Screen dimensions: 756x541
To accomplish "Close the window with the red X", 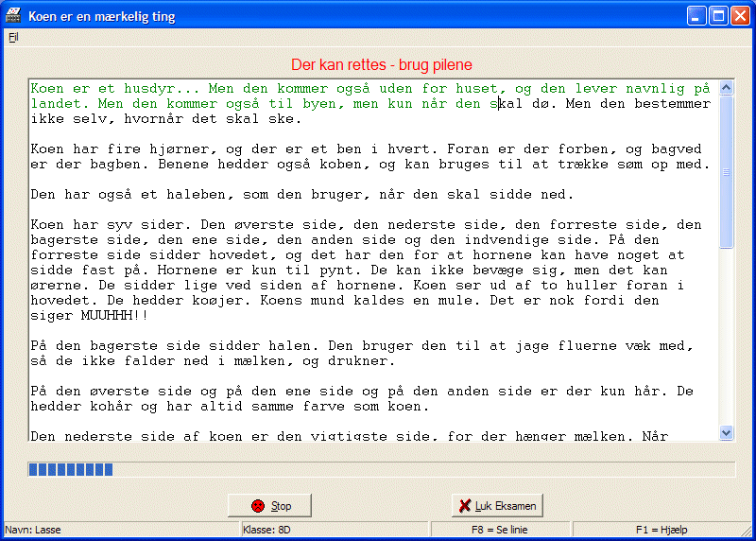I will (x=739, y=16).
